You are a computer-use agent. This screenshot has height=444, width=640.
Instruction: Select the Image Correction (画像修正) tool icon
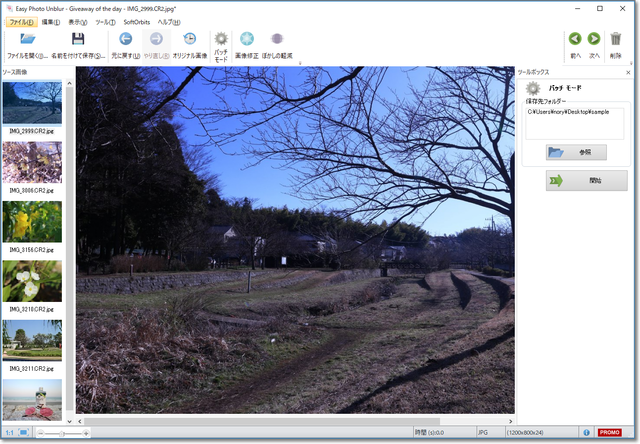click(246, 40)
